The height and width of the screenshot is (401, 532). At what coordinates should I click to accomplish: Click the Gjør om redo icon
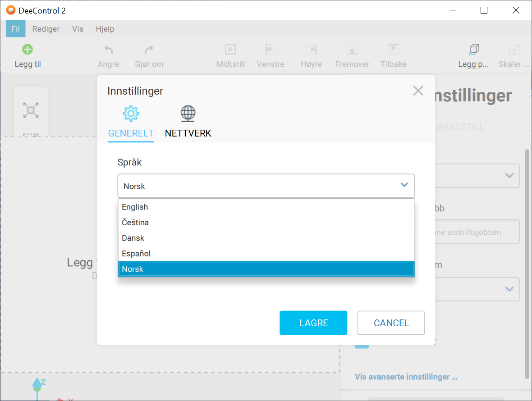coord(149,50)
